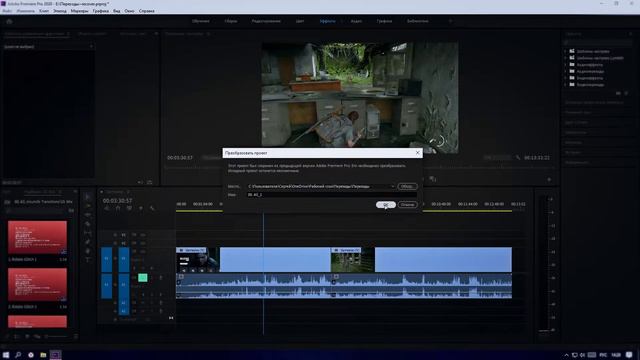Open playback resolution dropdown
The image size is (640, 360).
(x=497, y=158)
